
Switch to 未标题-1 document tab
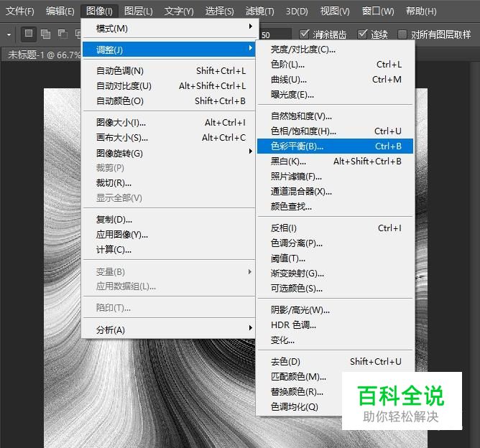click(42, 55)
